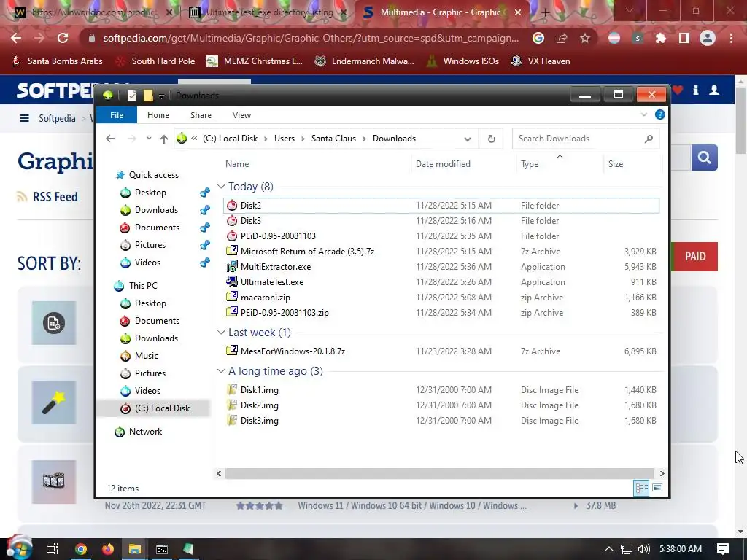Screen dimensions: 747x560
Task: Click properties icon in Explorer title bar
Action: (x=132, y=96)
